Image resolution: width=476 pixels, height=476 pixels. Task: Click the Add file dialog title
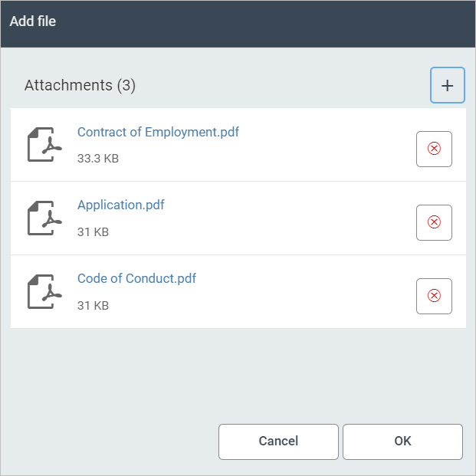tap(33, 21)
